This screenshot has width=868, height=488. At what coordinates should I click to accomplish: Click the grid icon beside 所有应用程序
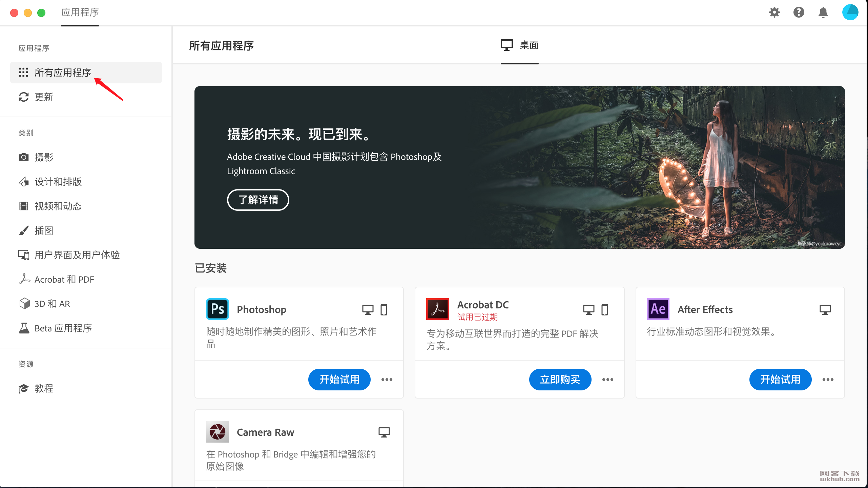[x=23, y=72]
